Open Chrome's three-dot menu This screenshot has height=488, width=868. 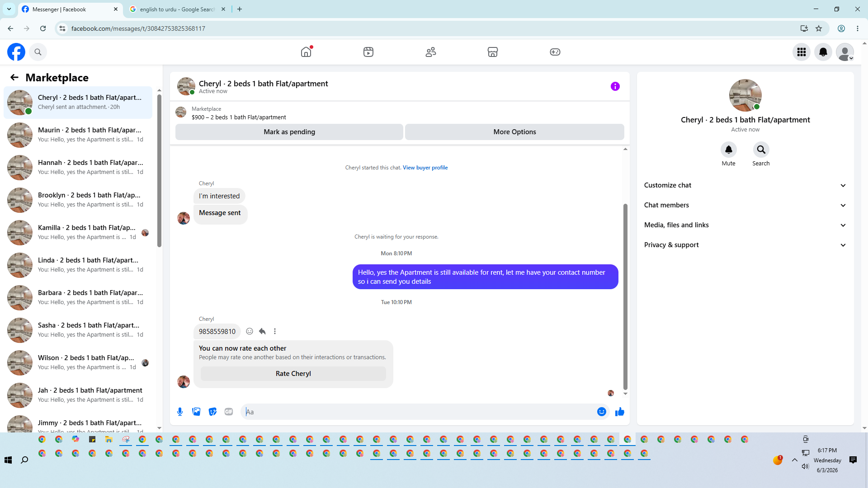pos(858,28)
